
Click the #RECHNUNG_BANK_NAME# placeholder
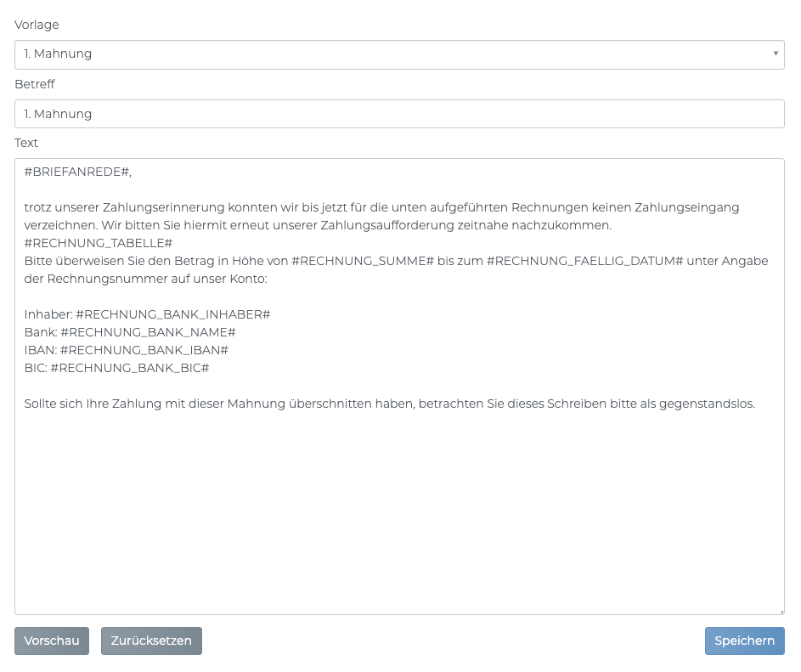click(148, 332)
